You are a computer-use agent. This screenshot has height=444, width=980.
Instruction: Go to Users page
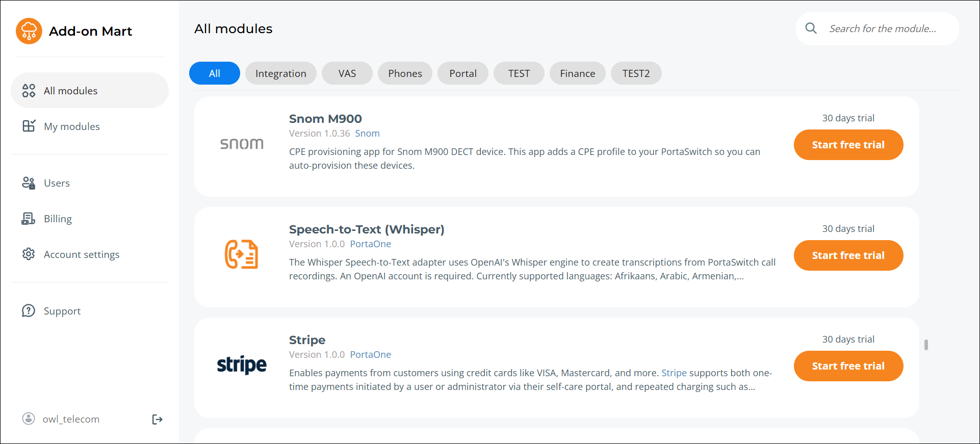[x=90, y=183]
